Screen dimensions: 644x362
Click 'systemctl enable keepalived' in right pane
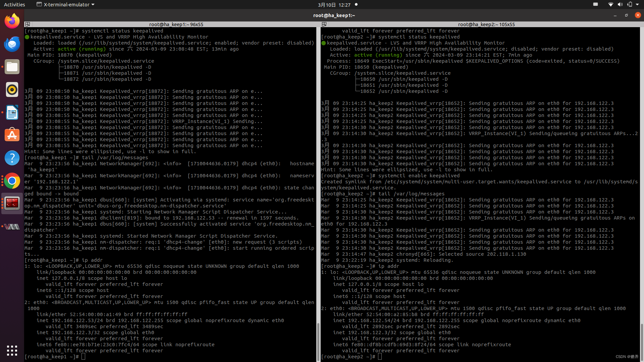[x=419, y=176]
